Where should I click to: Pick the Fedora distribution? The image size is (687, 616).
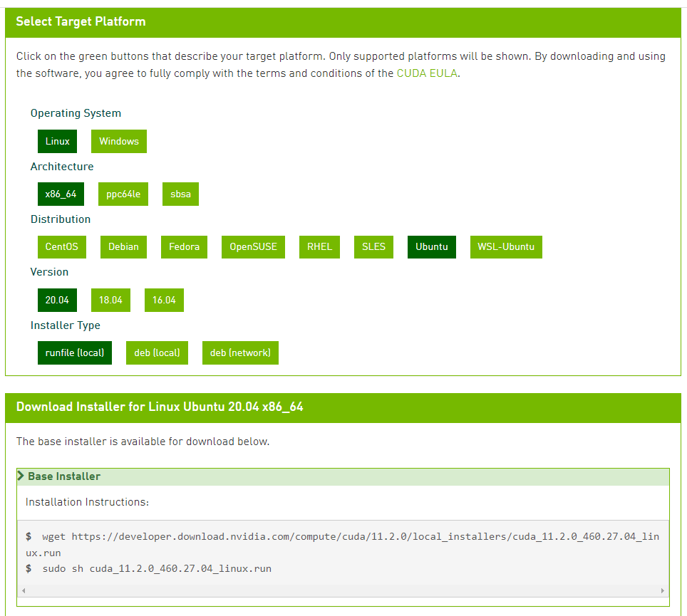tap(184, 247)
